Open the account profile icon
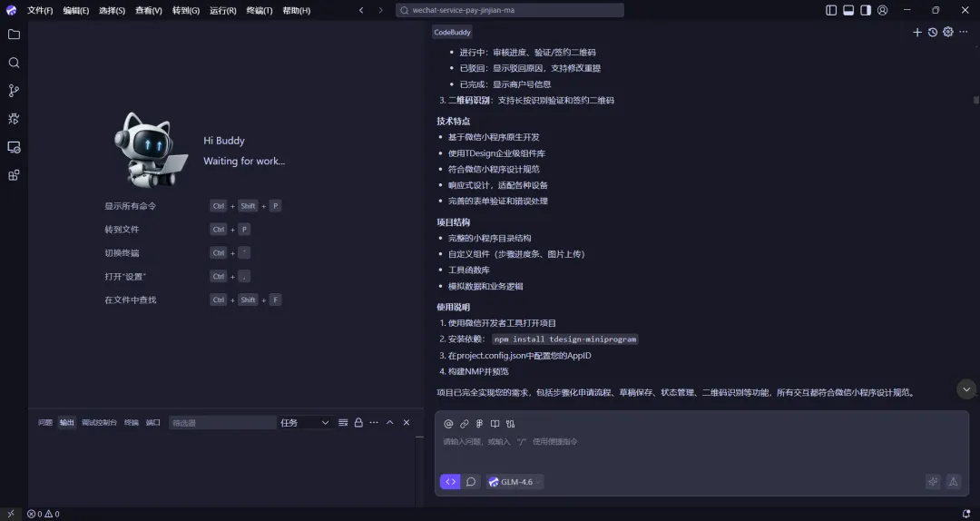 click(x=883, y=10)
